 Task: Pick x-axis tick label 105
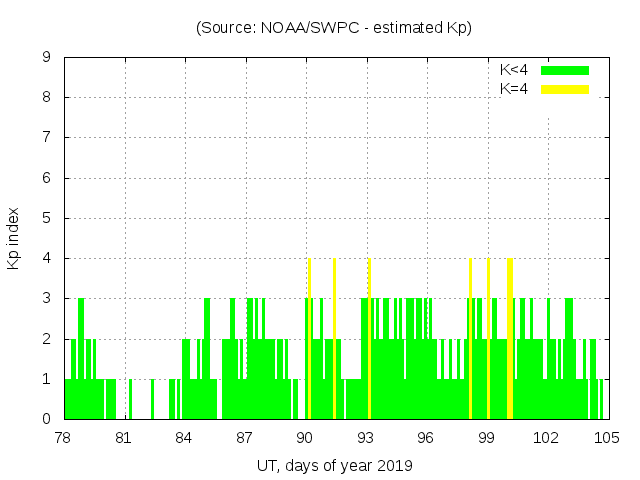(606, 437)
